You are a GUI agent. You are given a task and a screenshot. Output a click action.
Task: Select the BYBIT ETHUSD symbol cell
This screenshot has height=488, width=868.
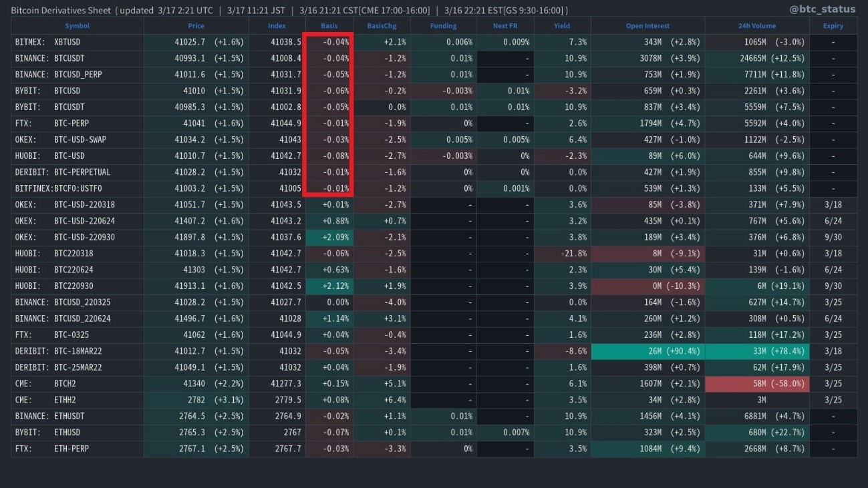78,433
